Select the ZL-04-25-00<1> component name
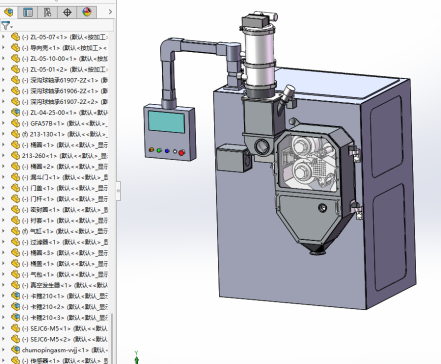Screen dimensions: 441x364 tap(53, 113)
